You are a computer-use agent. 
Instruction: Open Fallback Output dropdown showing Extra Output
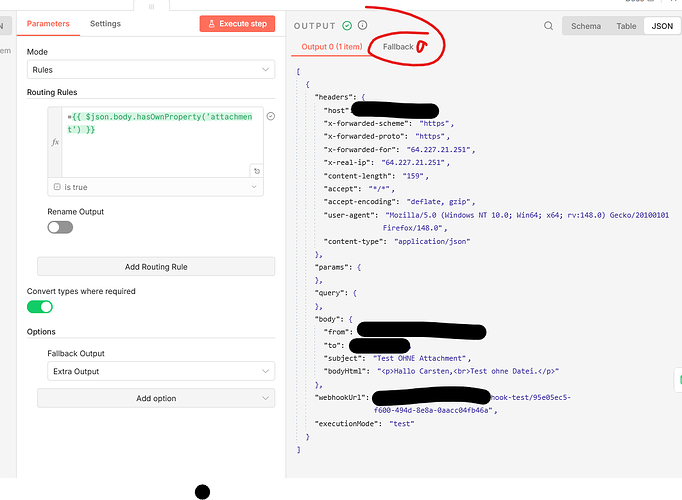pos(161,371)
